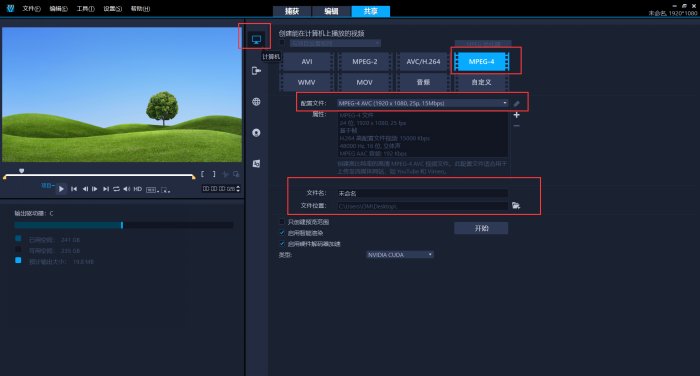700x376 pixels.
Task: Toggle hardware decoder acceleration checkbox
Action: coord(282,244)
